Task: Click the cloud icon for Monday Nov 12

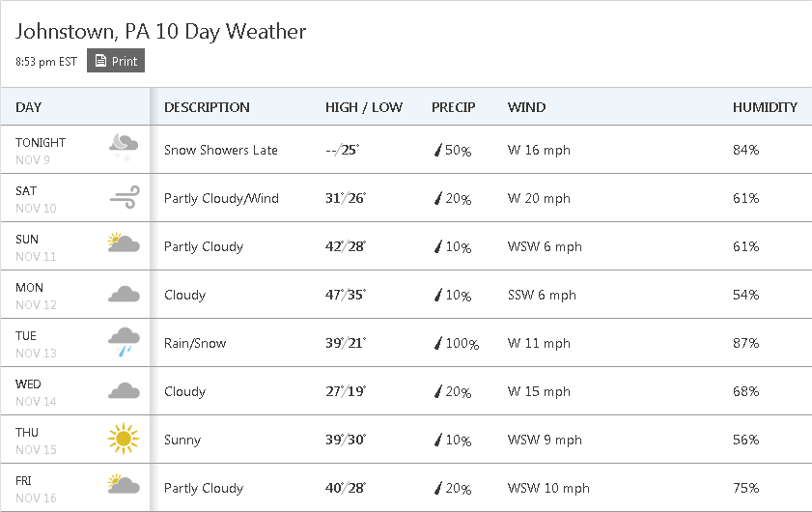Action: (124, 294)
